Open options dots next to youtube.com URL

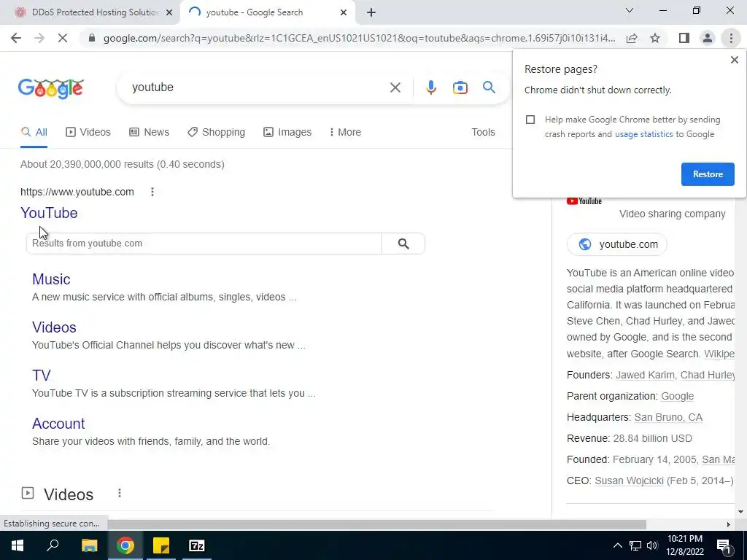(152, 192)
